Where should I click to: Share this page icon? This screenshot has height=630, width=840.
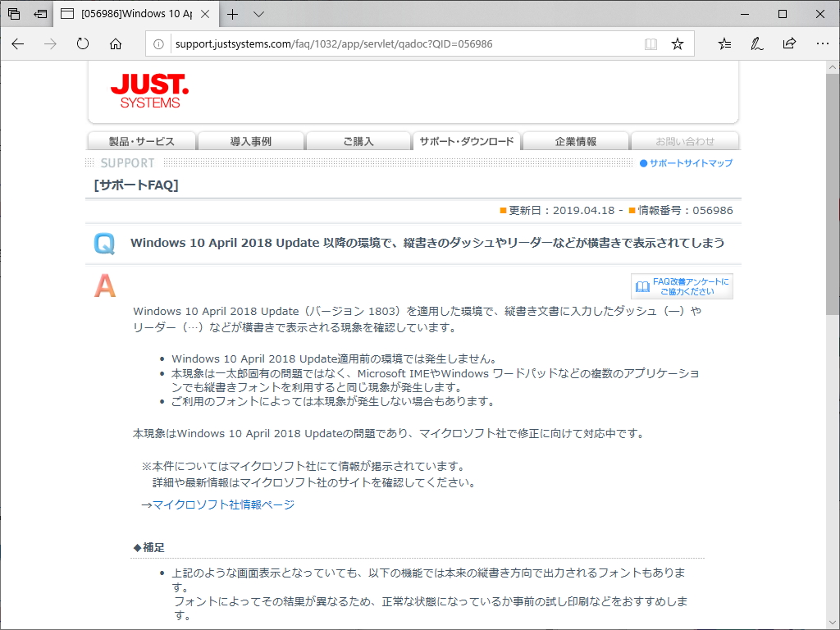tap(789, 44)
